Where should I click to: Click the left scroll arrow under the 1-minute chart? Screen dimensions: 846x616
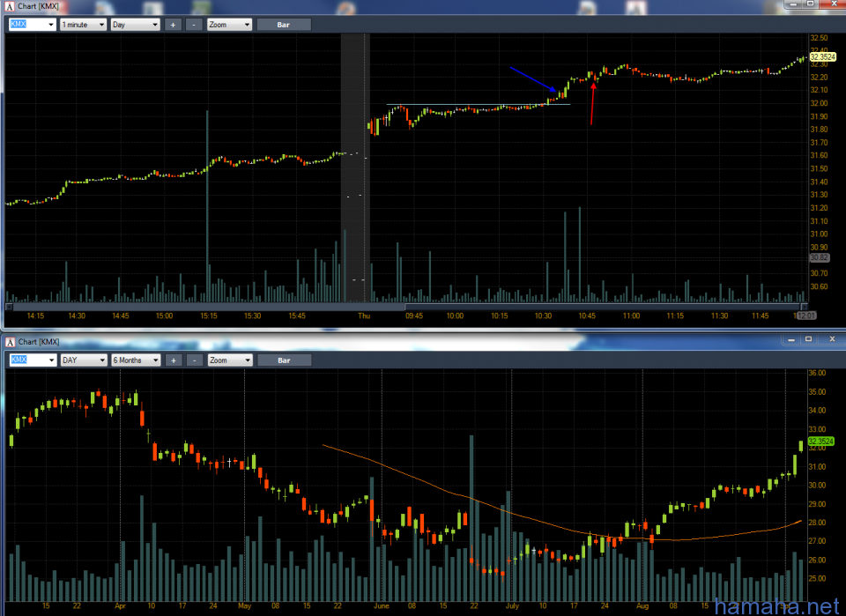click(x=9, y=307)
